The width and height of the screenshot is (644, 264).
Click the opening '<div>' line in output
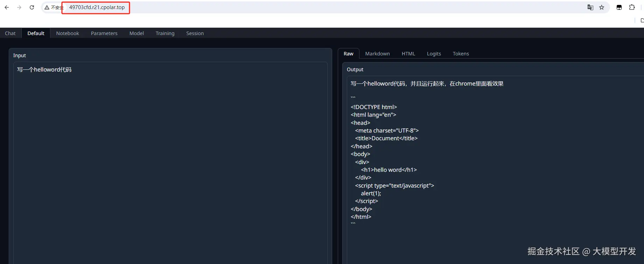362,162
